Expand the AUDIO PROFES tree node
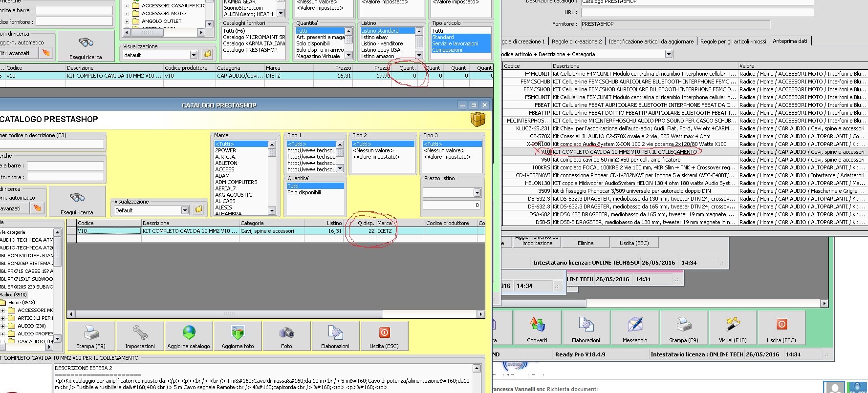 (x=2, y=334)
